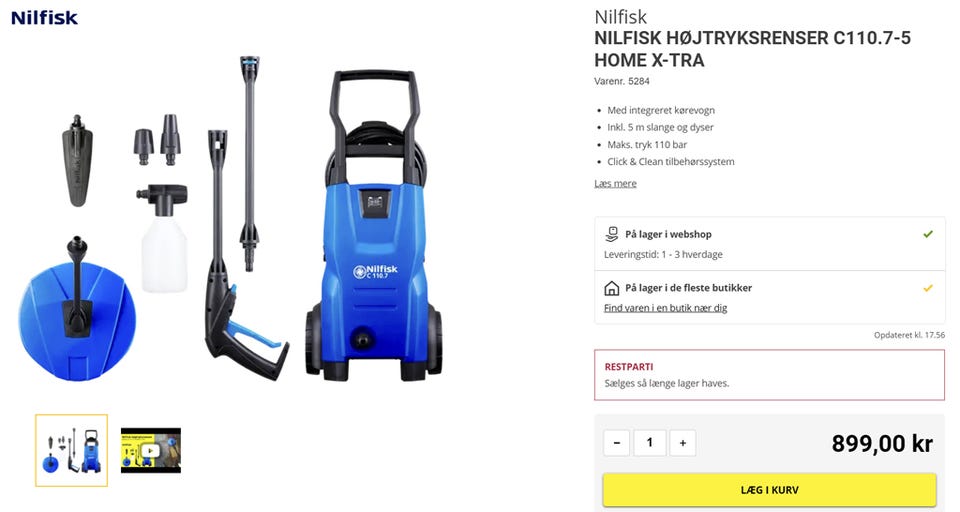960x512 pixels.
Task: Decrease quantity with the minus button
Action: coord(617,443)
